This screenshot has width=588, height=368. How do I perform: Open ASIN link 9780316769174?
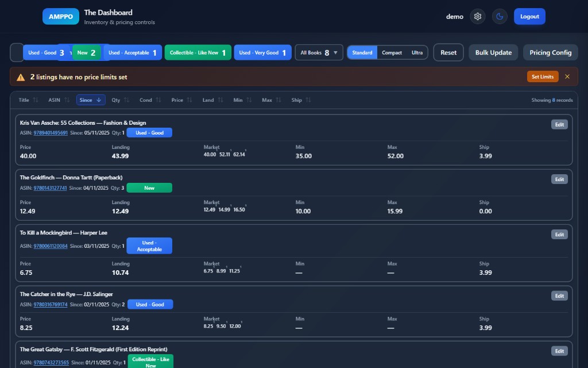pos(51,305)
